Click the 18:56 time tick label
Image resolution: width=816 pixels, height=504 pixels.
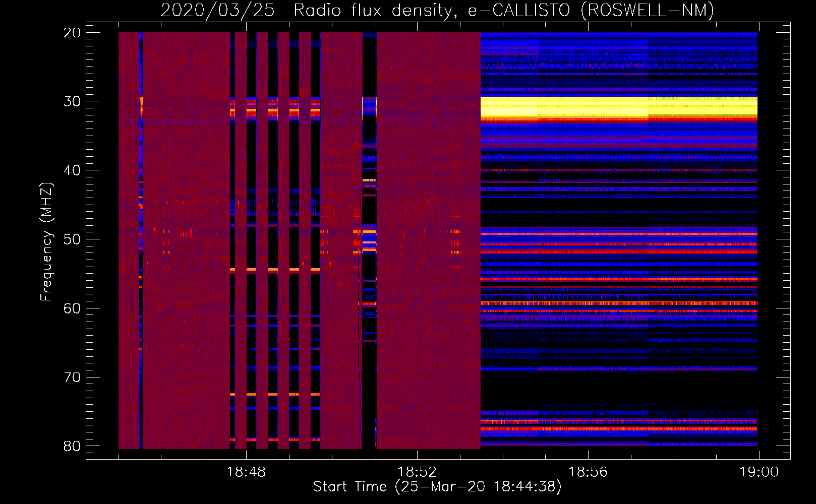(588, 472)
